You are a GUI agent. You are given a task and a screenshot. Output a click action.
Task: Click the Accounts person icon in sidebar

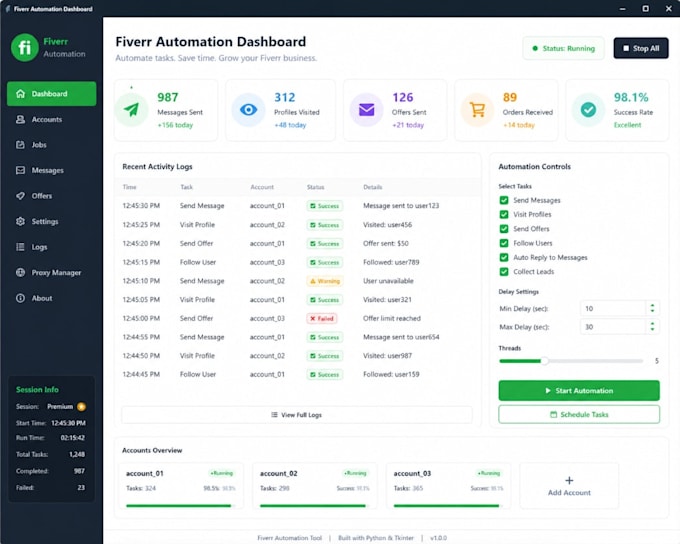point(20,119)
